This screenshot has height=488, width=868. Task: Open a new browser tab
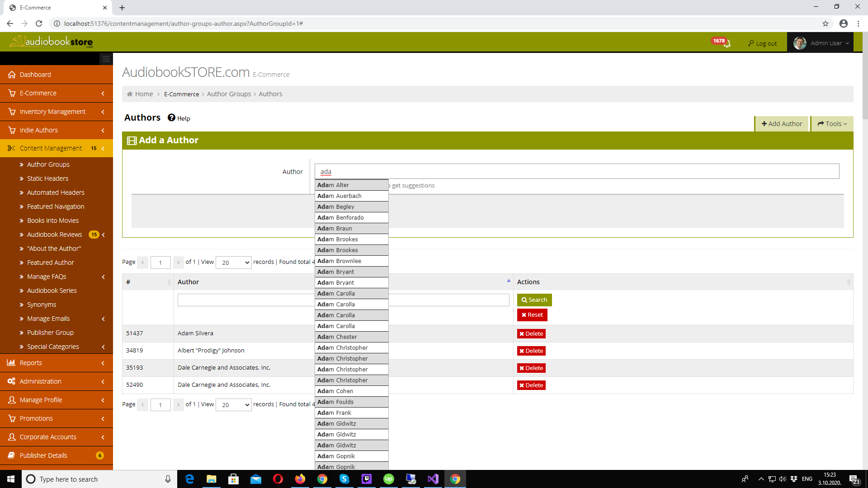tap(122, 8)
